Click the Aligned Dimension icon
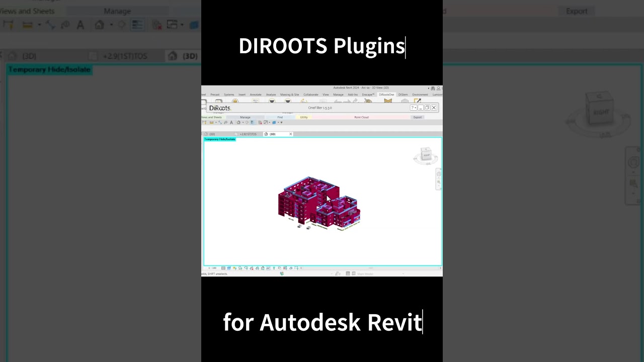 [220, 123]
